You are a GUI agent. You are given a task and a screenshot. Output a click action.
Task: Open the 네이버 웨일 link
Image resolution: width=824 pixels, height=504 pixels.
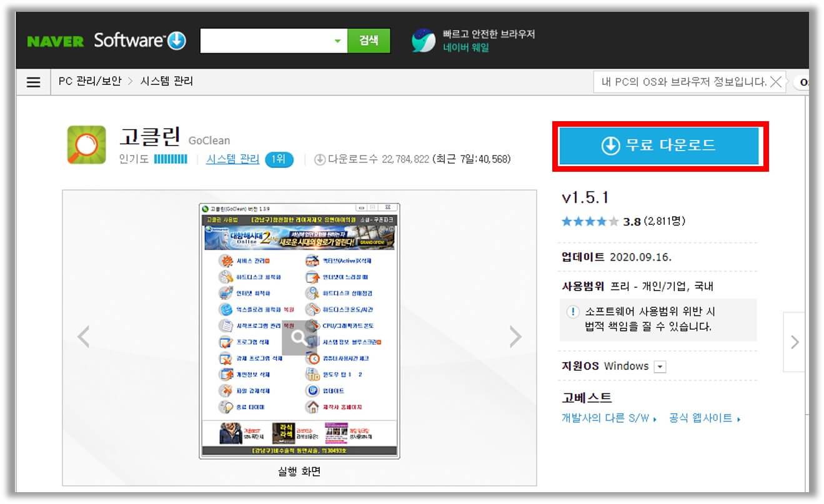coord(466,48)
